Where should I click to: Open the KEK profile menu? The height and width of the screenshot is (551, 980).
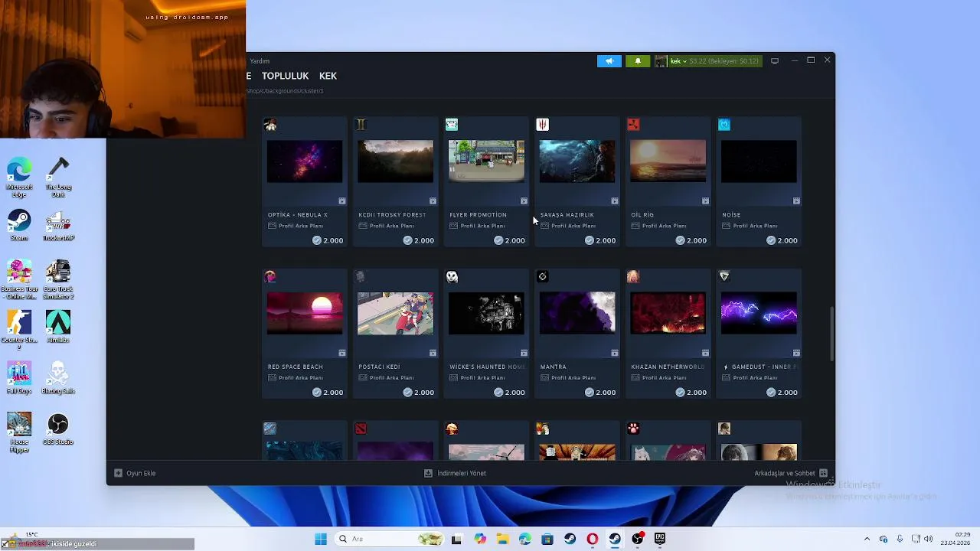coord(328,76)
